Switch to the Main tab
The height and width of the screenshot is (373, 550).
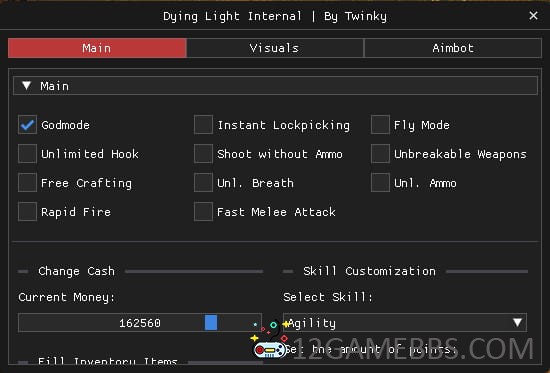(x=97, y=48)
